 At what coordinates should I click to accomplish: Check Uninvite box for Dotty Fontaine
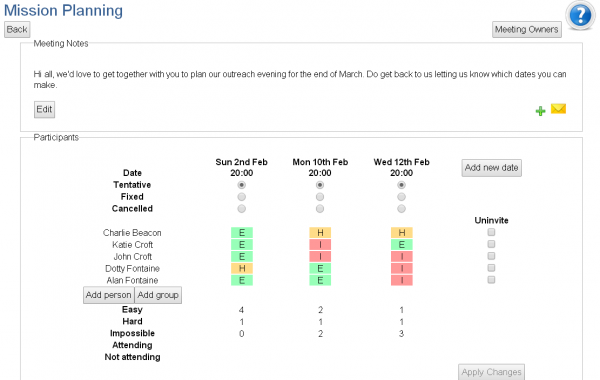491,267
